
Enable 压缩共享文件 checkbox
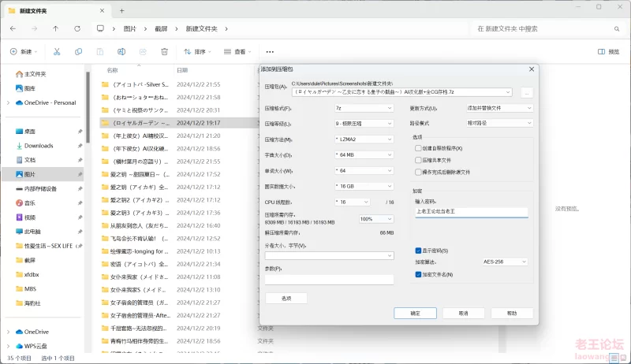coord(418,160)
